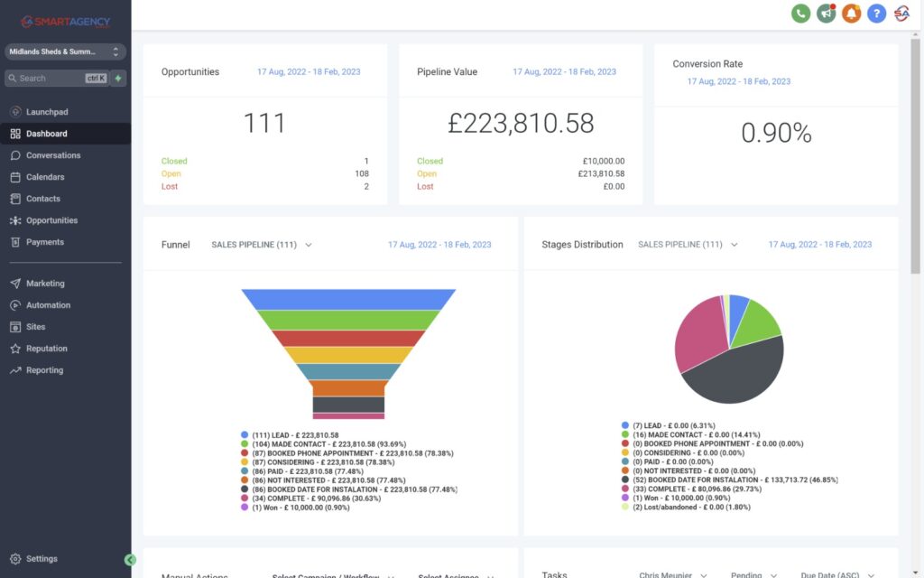Open the orange notifications bell
Screen dimensions: 924x578
(x=851, y=13)
